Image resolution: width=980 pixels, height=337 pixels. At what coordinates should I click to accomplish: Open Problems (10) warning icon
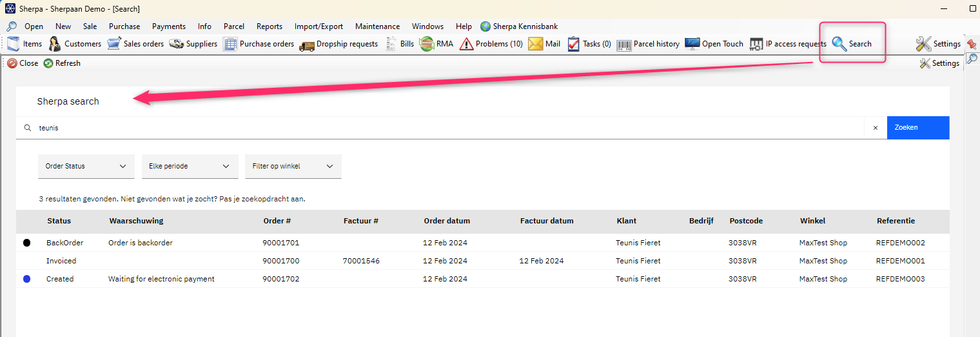(491, 44)
